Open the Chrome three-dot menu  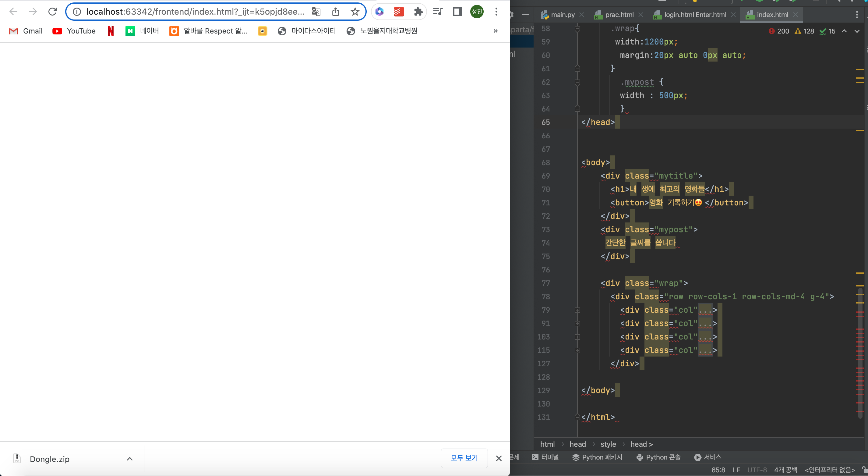pos(496,12)
